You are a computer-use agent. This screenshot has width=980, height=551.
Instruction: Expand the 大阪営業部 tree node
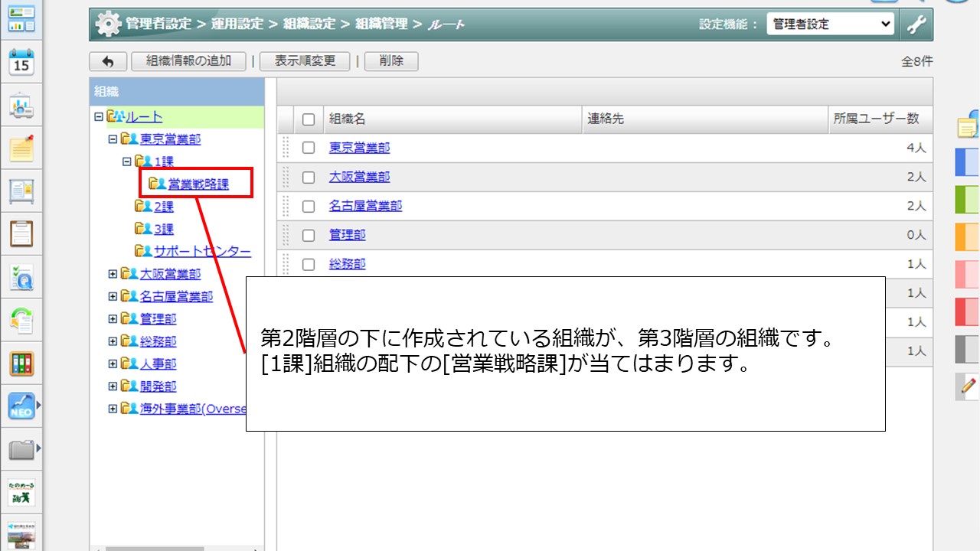(x=113, y=274)
